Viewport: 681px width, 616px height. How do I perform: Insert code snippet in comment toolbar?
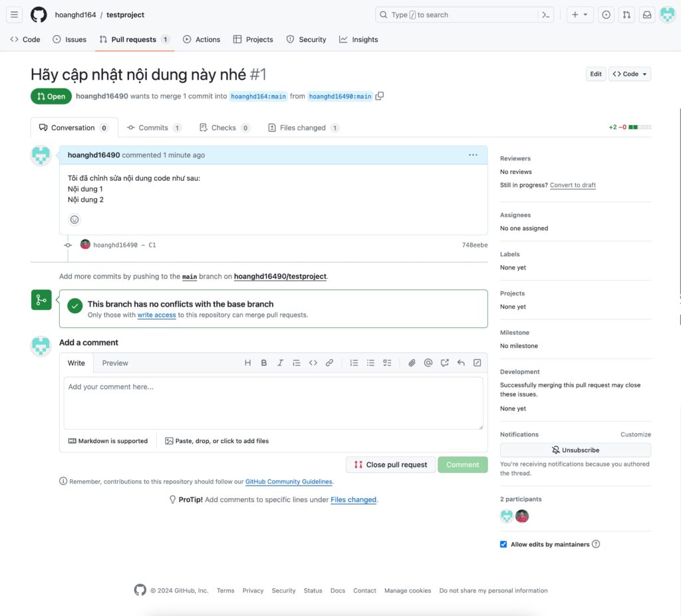[313, 363]
